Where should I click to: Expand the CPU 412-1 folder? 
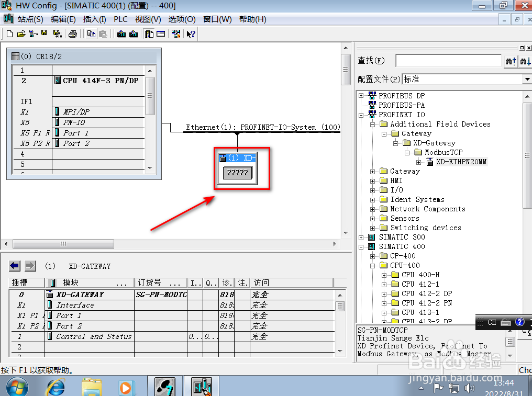click(384, 285)
